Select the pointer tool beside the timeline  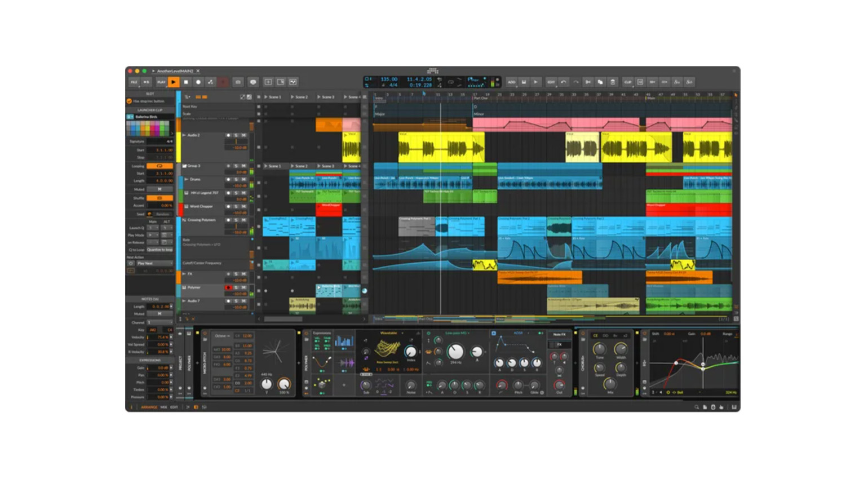pyautogui.click(x=736, y=95)
